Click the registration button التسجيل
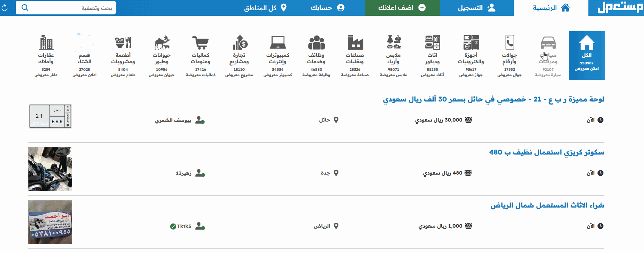The image size is (644, 253). point(476,8)
